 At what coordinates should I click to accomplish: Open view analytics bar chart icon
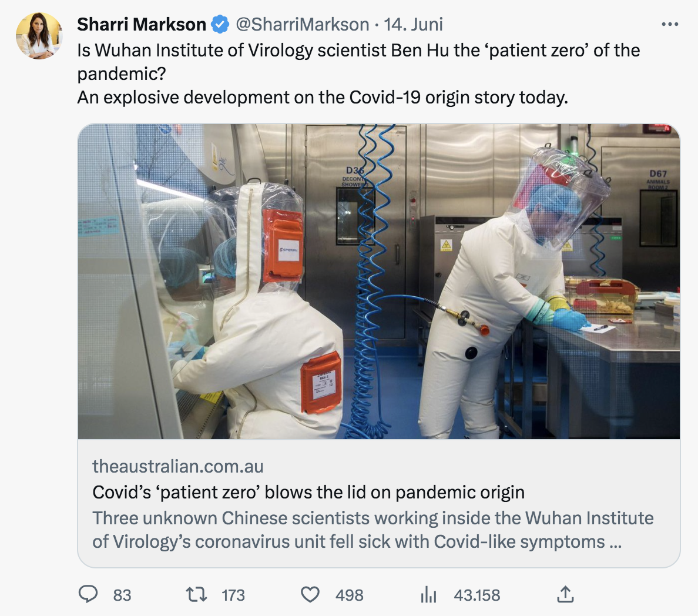(429, 594)
